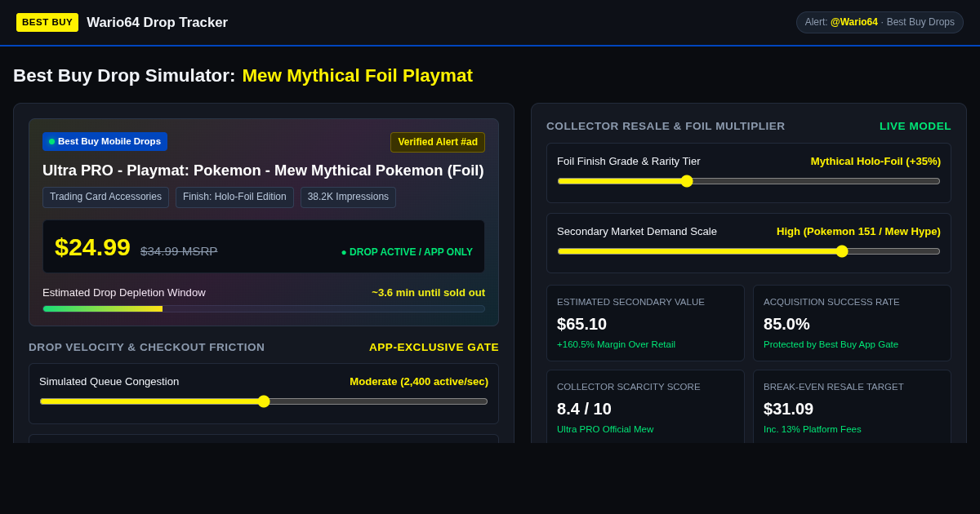Click the LIVE MODEL indicator
This screenshot has width=980, height=514.
tap(915, 126)
